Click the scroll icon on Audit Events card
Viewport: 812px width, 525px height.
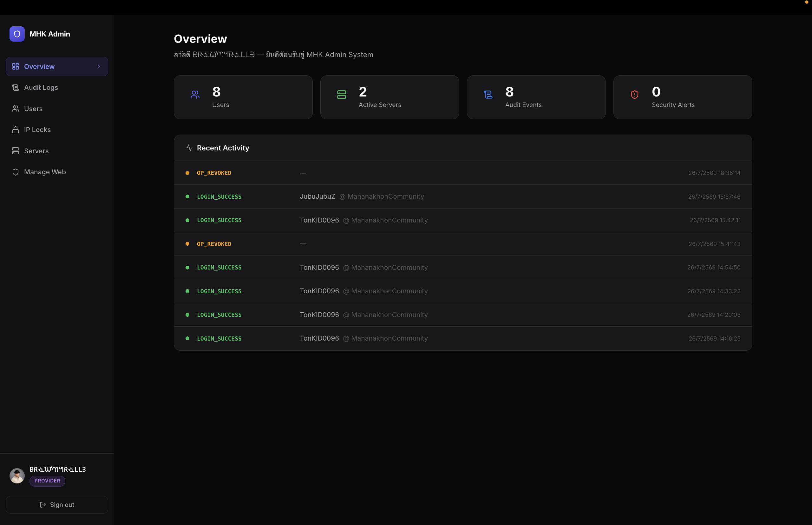pos(488,95)
